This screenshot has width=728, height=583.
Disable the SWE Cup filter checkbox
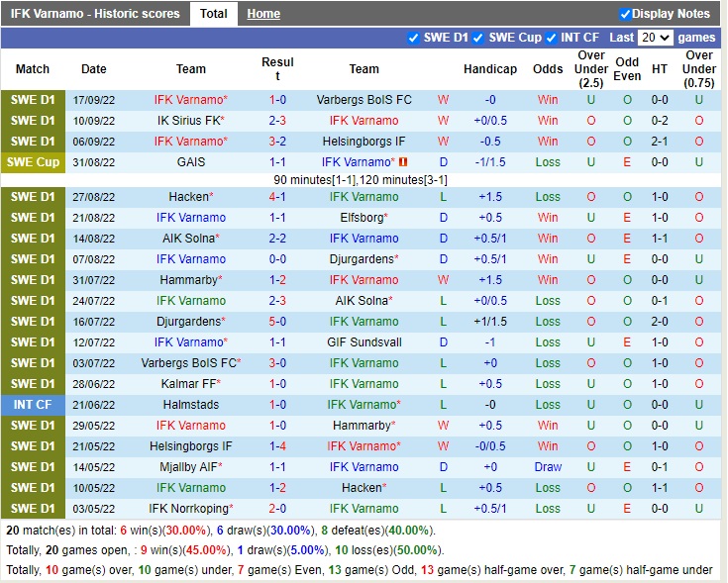pyautogui.click(x=478, y=38)
